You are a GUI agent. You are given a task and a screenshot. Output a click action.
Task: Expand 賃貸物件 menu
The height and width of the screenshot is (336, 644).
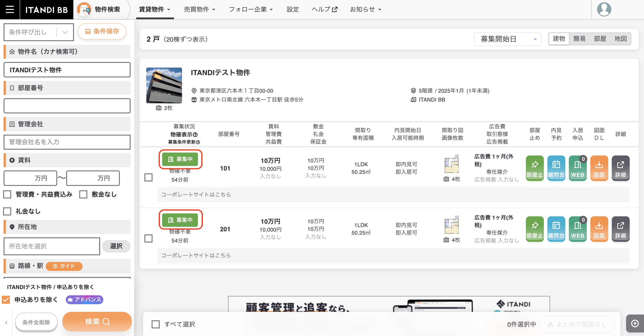(x=155, y=9)
